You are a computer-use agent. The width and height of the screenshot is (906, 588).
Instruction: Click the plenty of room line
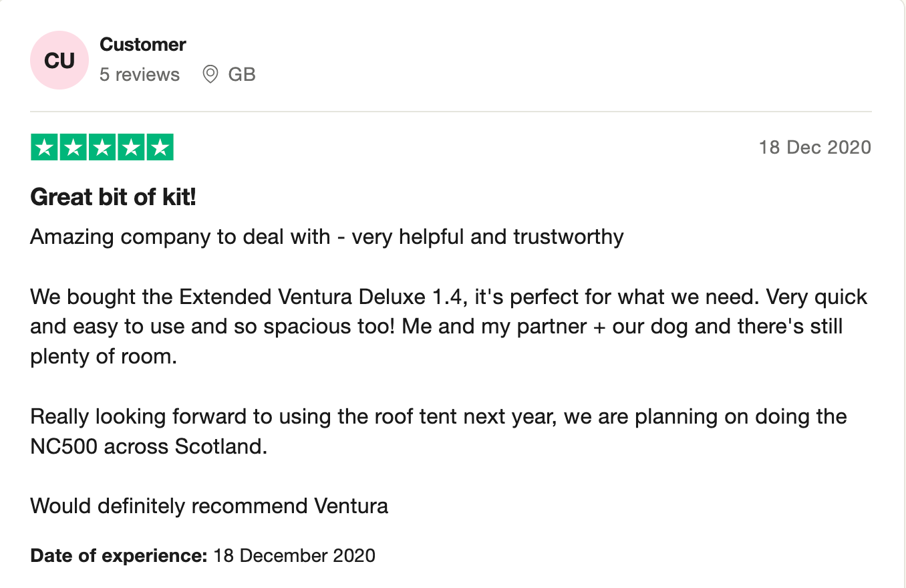tap(104, 356)
